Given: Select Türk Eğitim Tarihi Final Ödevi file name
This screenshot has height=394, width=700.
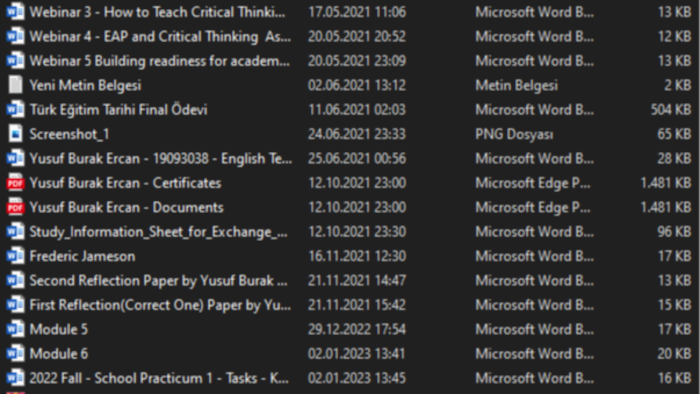Looking at the screenshot, I should [118, 110].
